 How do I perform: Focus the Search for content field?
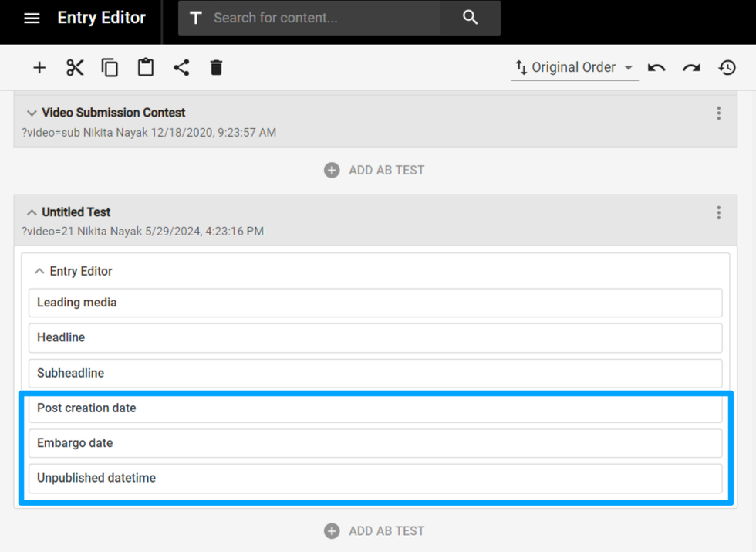pos(324,18)
